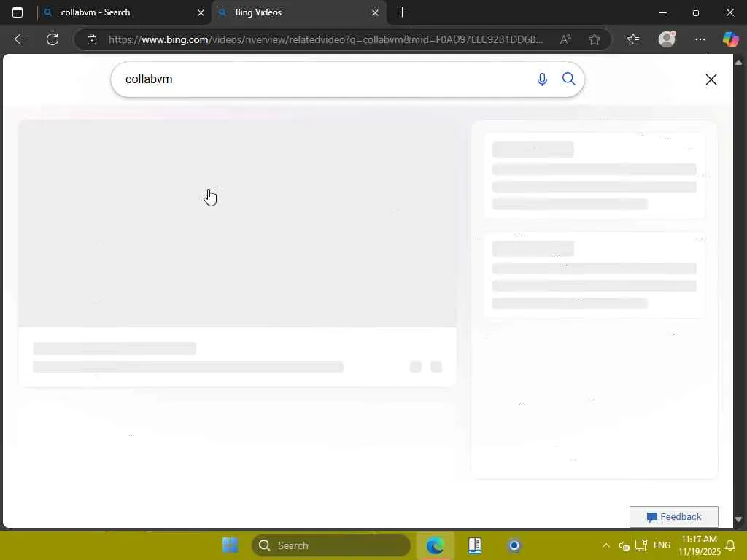Click the page scrollbar up arrow
Viewport: 747px width, 560px height.
738,63
